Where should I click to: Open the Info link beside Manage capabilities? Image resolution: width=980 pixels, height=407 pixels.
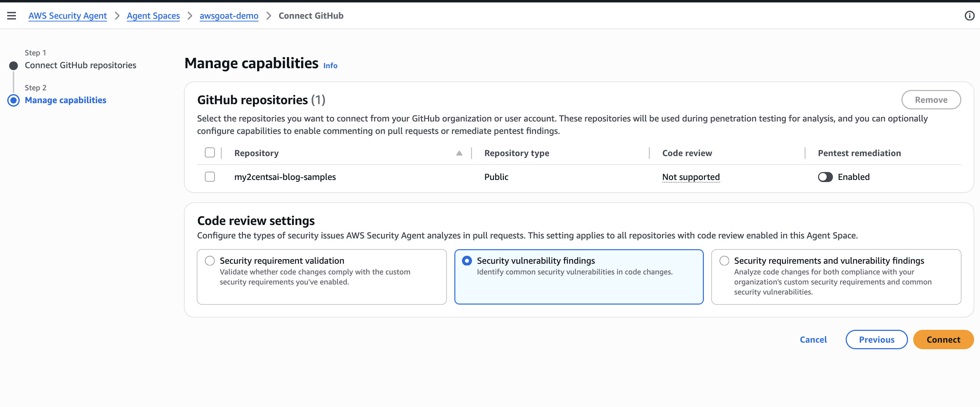coord(330,65)
